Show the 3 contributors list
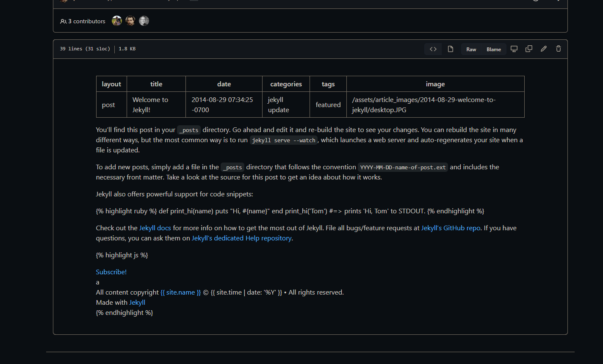The width and height of the screenshot is (603, 364). [83, 21]
